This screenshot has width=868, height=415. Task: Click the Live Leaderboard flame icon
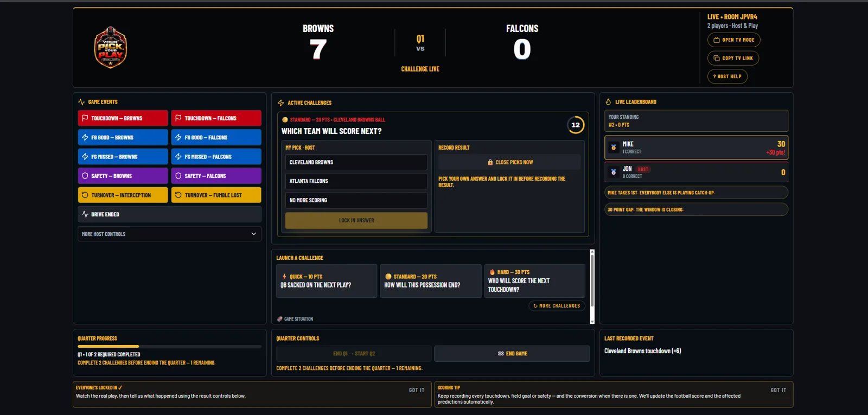coord(608,102)
